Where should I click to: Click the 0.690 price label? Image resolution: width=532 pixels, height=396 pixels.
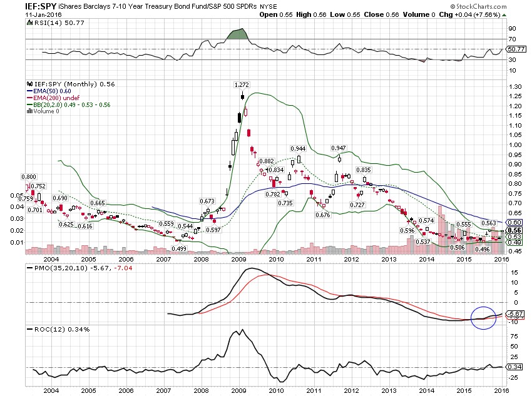click(60, 198)
